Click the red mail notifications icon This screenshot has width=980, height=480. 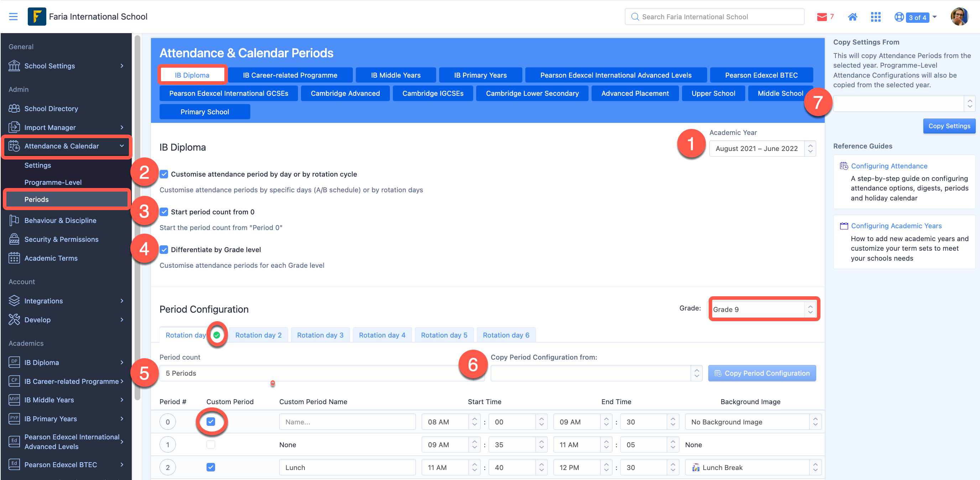pos(822,17)
